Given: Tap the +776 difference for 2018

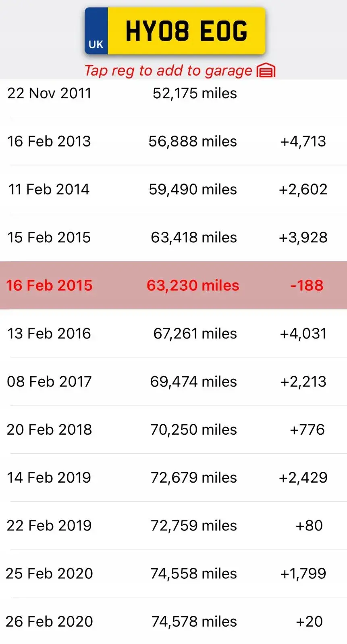Looking at the screenshot, I should point(307,429).
